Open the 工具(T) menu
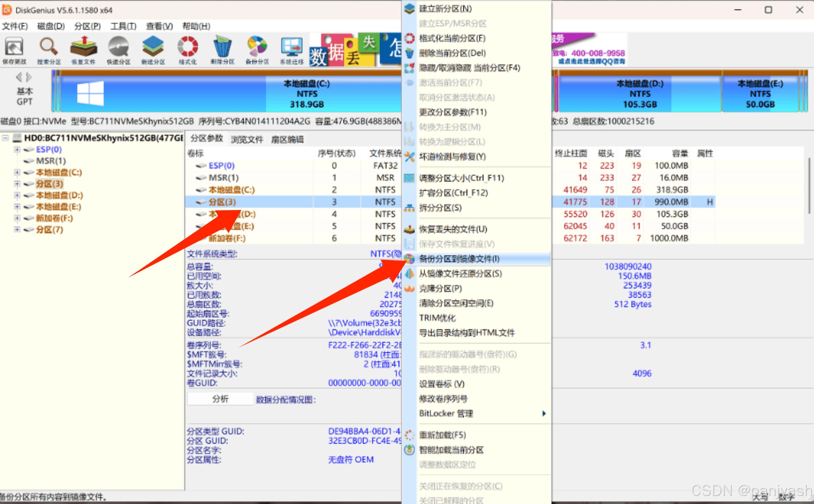The width and height of the screenshot is (814, 504). 123,26
